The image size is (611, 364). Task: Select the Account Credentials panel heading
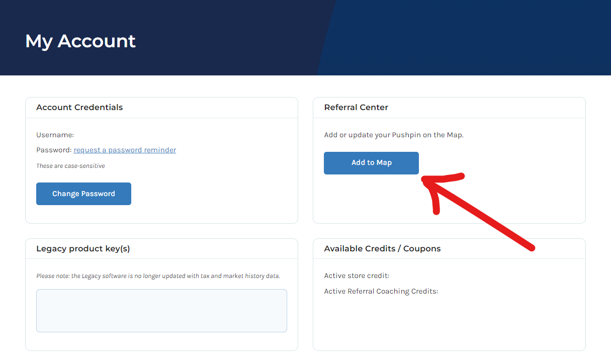[79, 107]
